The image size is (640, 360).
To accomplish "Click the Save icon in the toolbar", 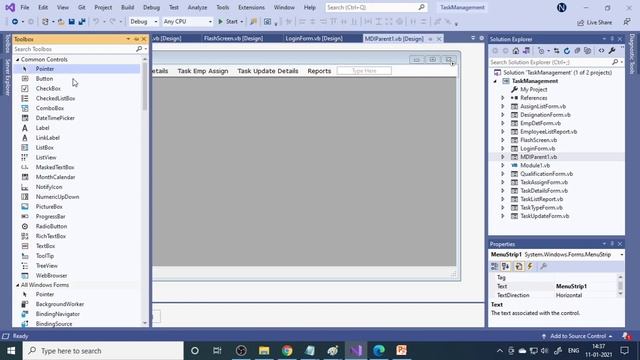I will 71,22.
